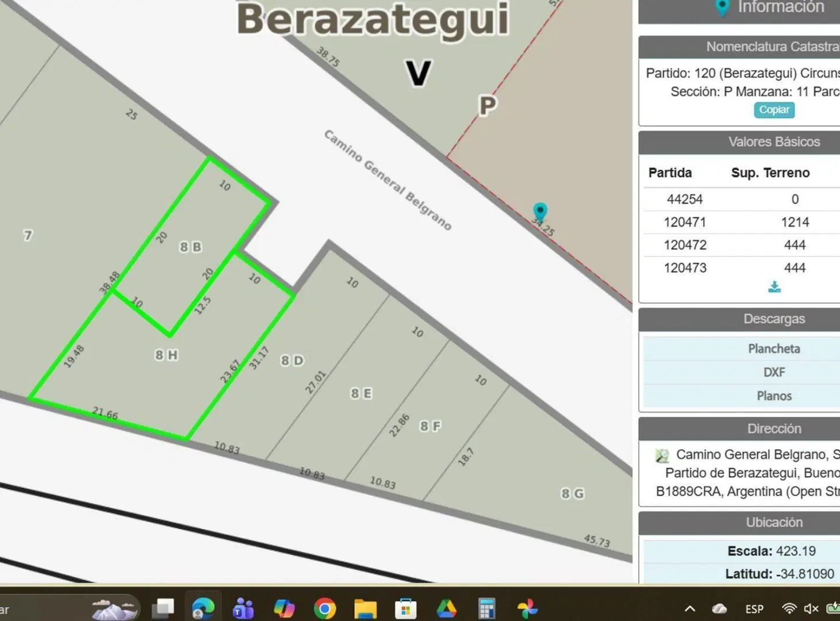
Task: Click the download icon under Valores Básicos table
Action: 774,287
